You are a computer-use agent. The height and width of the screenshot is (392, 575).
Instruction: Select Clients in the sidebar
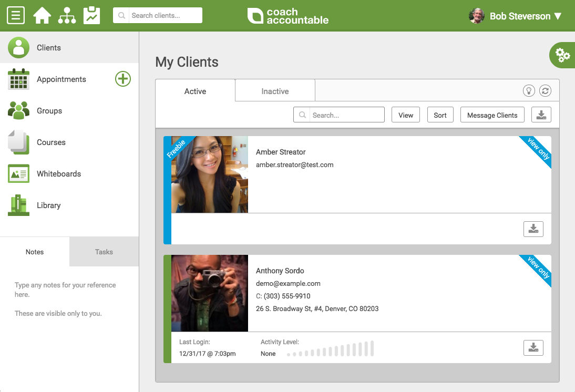click(69, 47)
